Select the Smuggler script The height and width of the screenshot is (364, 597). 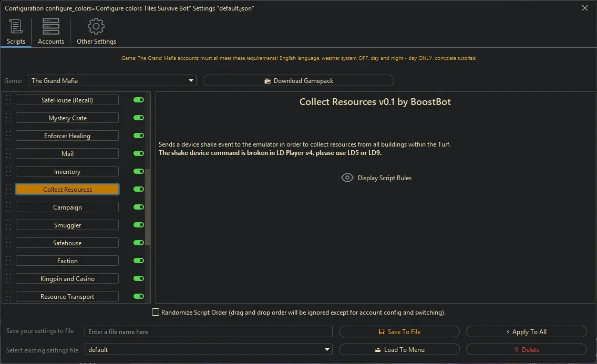point(67,225)
